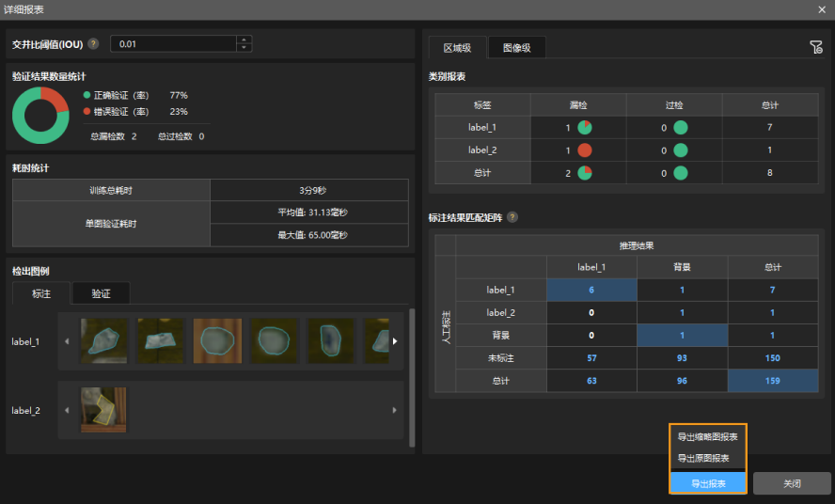The width and height of the screenshot is (835, 504).
Task: Click the 过检 column header
Action: tap(674, 105)
